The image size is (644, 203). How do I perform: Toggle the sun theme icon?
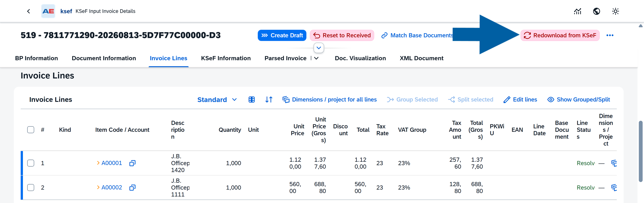click(x=615, y=11)
